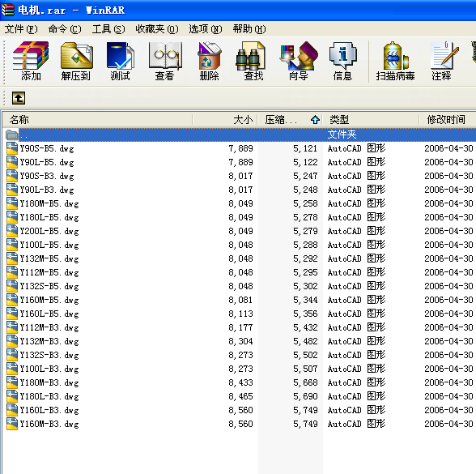Image resolution: width=476 pixels, height=474 pixels.
Task: Click the WinRAR title bar icon
Action: (7, 10)
